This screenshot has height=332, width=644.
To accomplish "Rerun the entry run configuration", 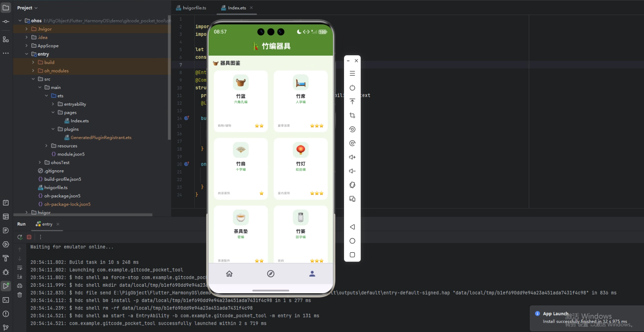I will (20, 237).
